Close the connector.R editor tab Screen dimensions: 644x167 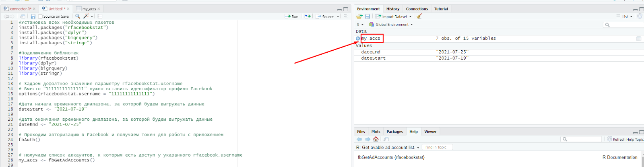[x=34, y=9]
